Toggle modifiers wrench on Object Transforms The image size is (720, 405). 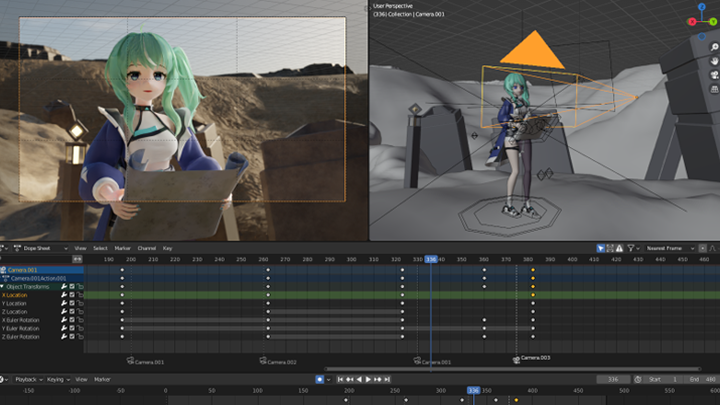[64, 287]
